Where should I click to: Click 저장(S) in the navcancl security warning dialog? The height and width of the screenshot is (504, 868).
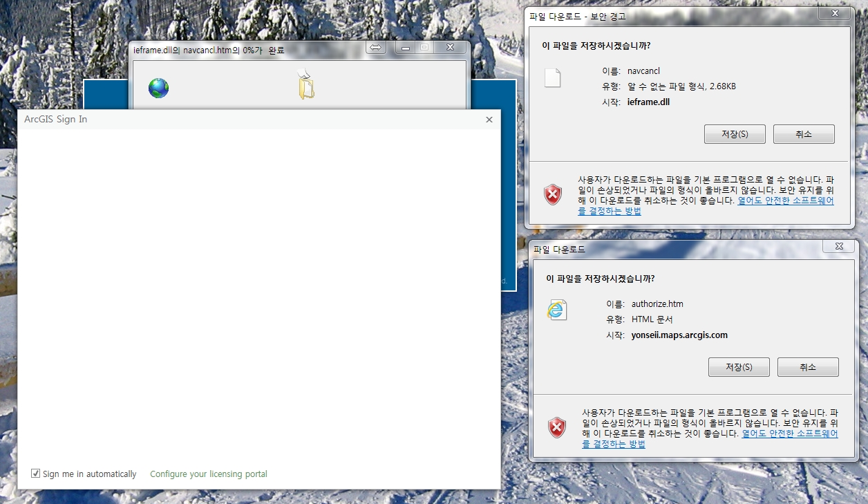coord(735,134)
